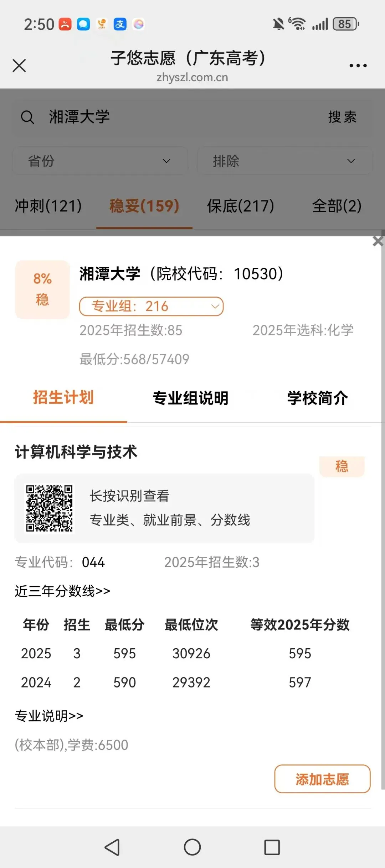This screenshot has height=868, width=385.
Task: Expand 近三年分数线>> link
Action: pyautogui.click(x=62, y=591)
